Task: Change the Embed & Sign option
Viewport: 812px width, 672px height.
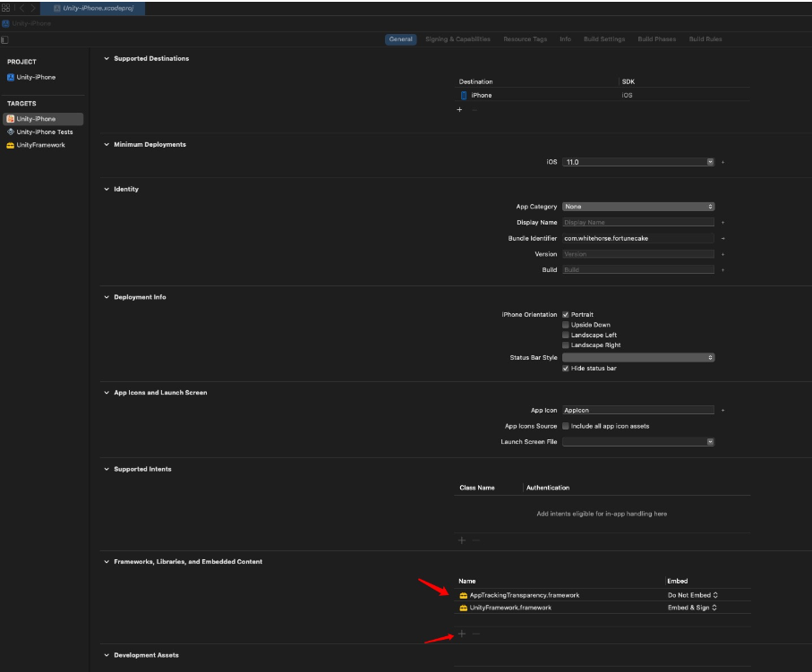Action: [692, 608]
